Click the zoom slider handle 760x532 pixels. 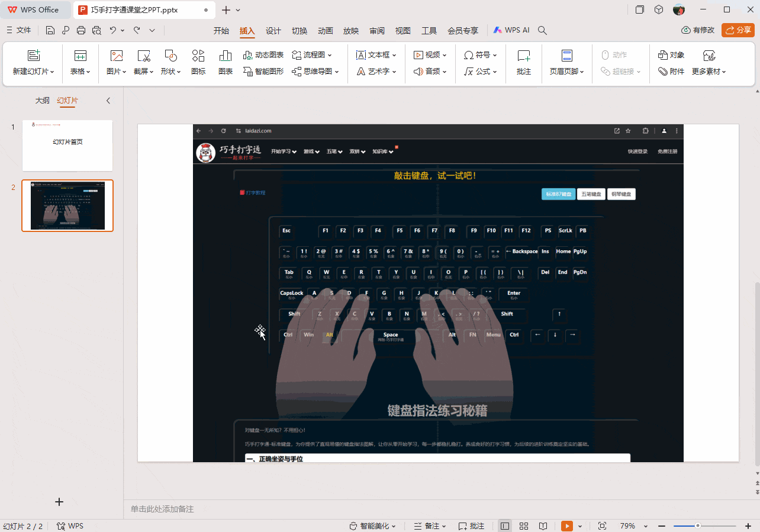(x=698, y=526)
